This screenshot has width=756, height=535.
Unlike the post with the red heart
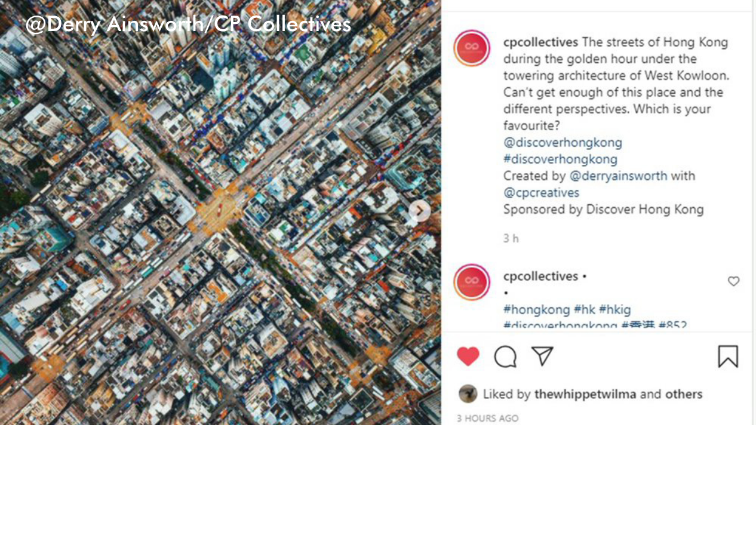[x=468, y=356]
